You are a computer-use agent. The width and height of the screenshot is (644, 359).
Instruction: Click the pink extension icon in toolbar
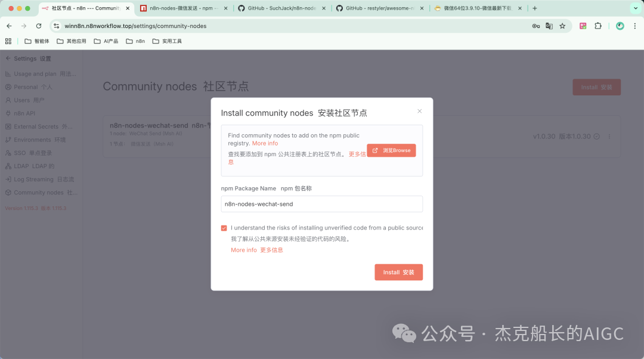pyautogui.click(x=583, y=26)
